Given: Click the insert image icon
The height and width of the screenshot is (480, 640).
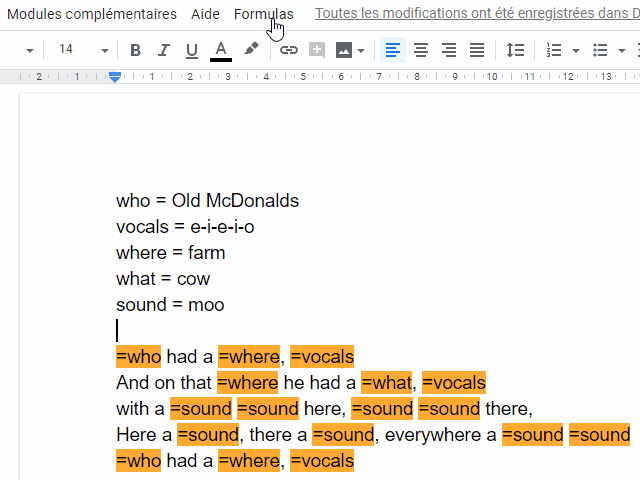Looking at the screenshot, I should (x=344, y=50).
